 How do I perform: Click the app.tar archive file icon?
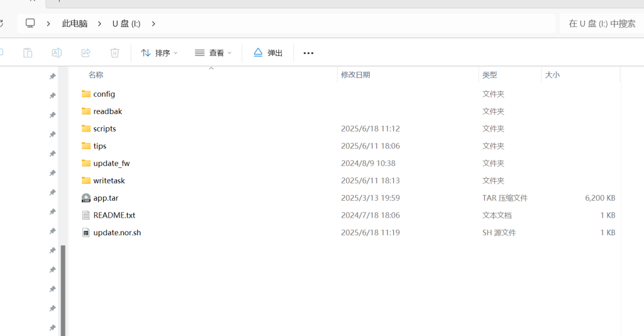(x=86, y=198)
